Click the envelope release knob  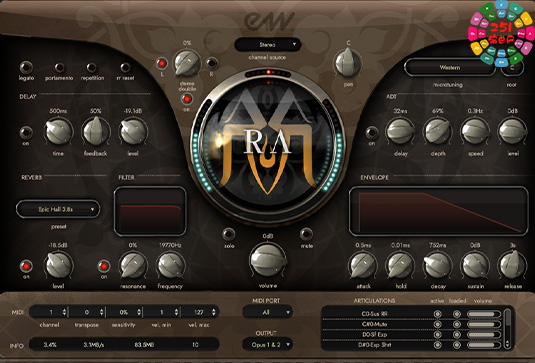pos(512,265)
